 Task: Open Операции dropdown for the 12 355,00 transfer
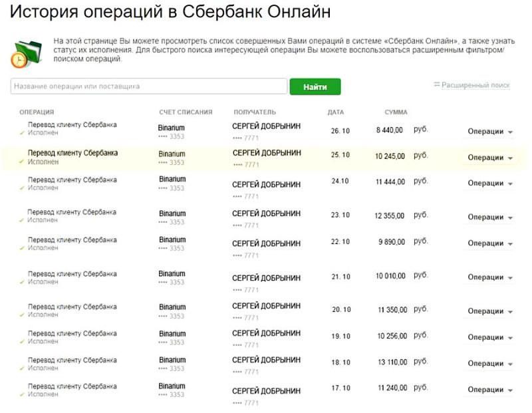(489, 217)
